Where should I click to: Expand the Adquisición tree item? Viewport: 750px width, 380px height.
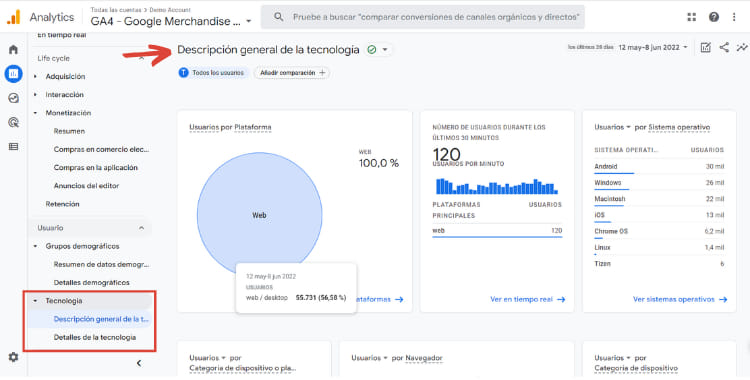click(35, 77)
